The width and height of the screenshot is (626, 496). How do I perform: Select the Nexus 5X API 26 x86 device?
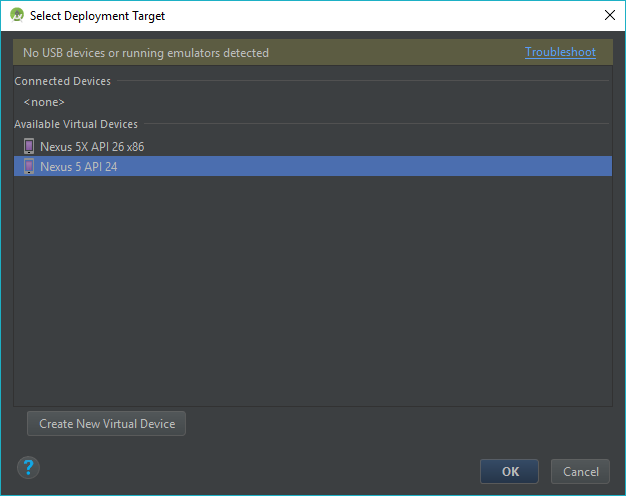[92, 147]
